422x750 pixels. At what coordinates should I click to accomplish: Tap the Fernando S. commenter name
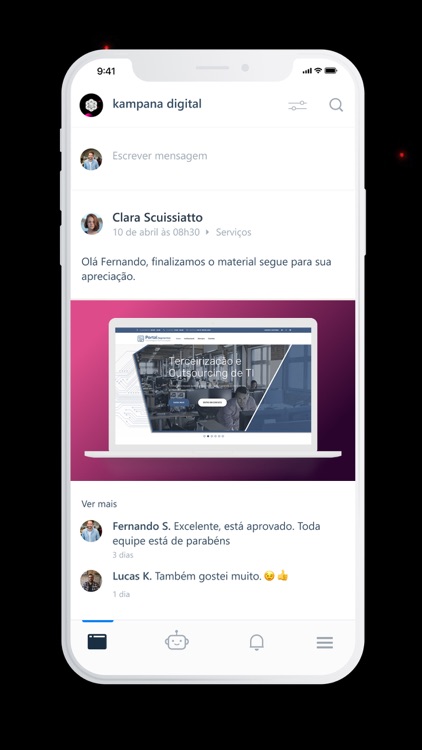(x=141, y=526)
